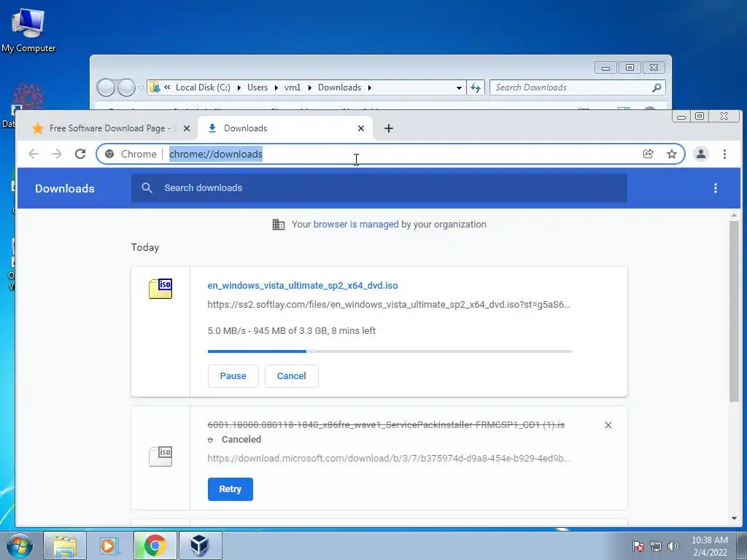Click the network tray icon
The image size is (747, 560).
(x=656, y=546)
